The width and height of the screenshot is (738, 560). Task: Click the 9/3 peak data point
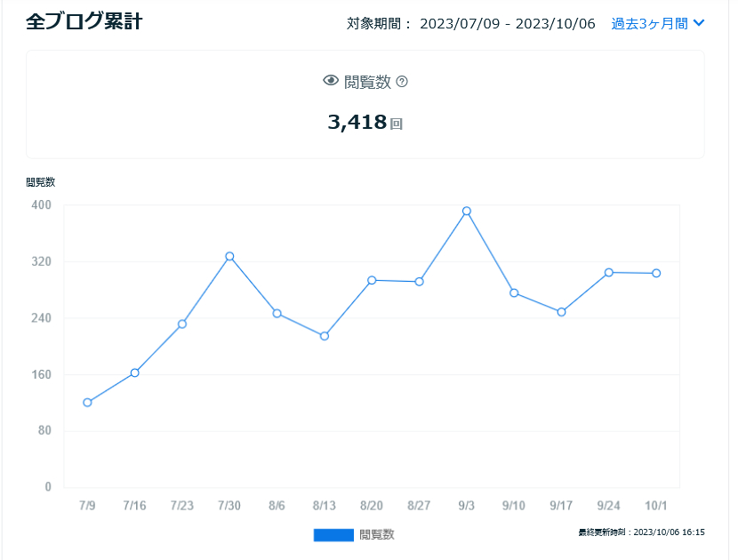465,212
